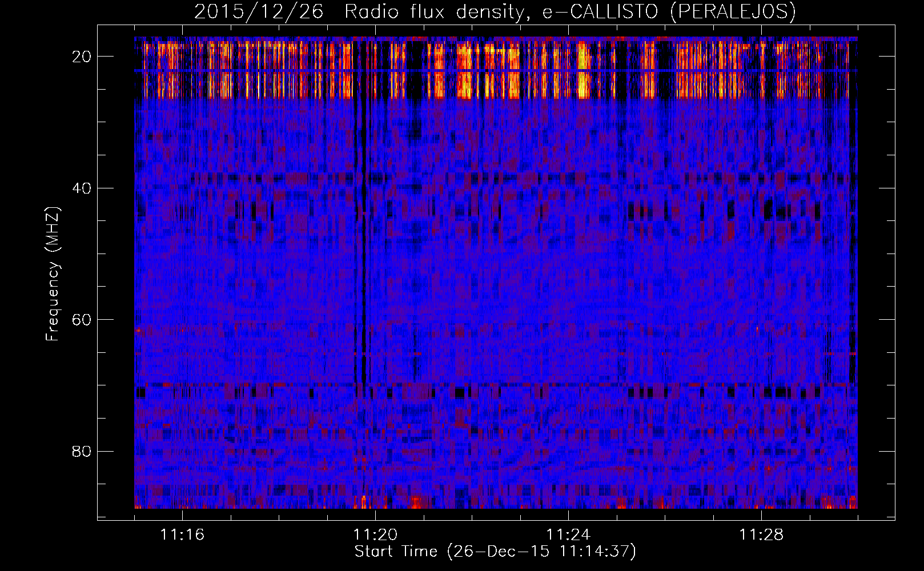The height and width of the screenshot is (571, 924).
Task: Click the 11:16 time tick label
Action: [x=182, y=535]
